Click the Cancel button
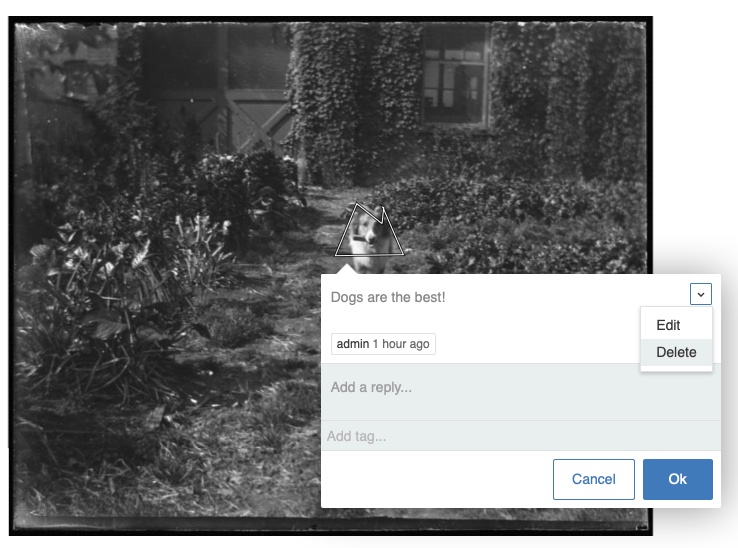 [594, 479]
